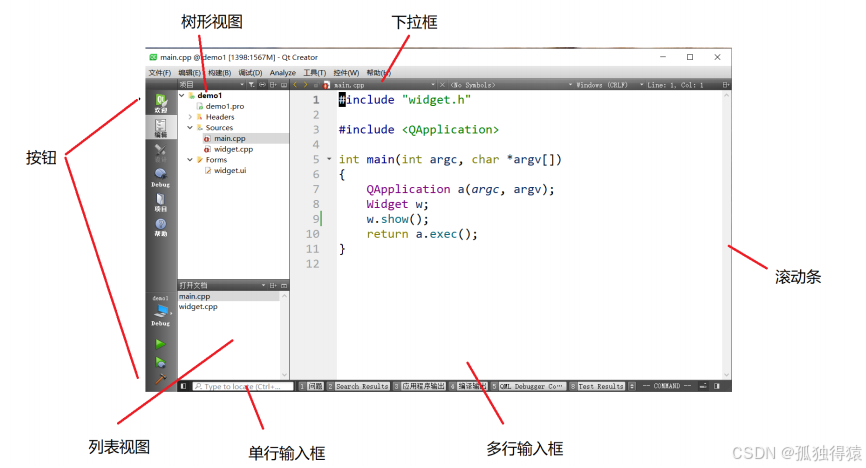Run the project with green arrow
This screenshot has width=866, height=468.
pyautogui.click(x=161, y=344)
